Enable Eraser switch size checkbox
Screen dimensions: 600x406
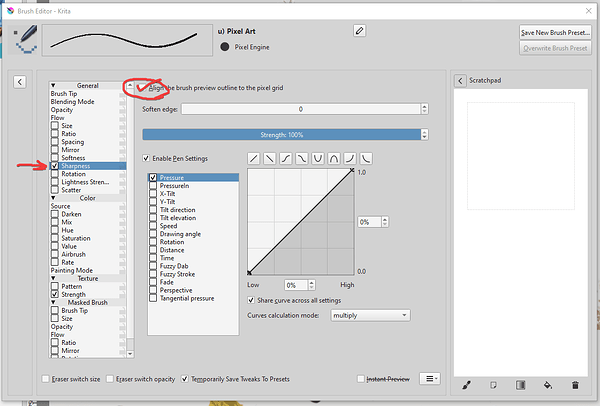click(x=46, y=379)
